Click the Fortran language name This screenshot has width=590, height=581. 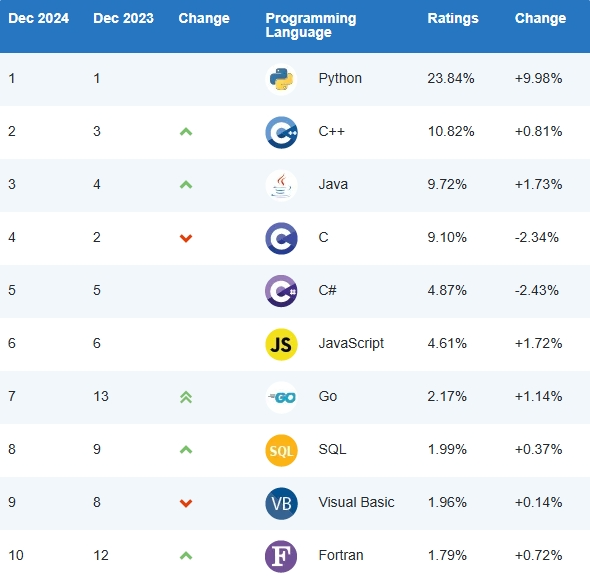tap(341, 555)
